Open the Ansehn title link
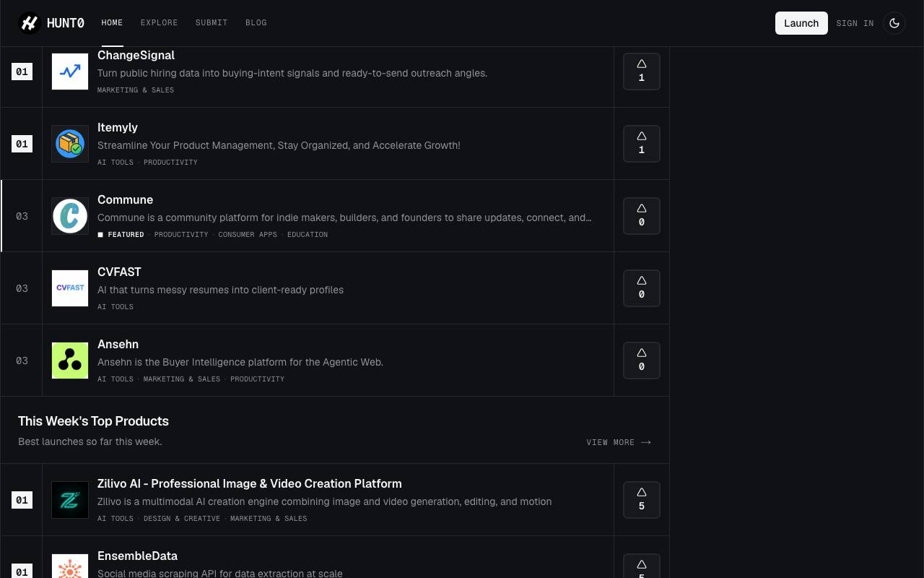This screenshot has height=578, width=924. click(x=118, y=344)
